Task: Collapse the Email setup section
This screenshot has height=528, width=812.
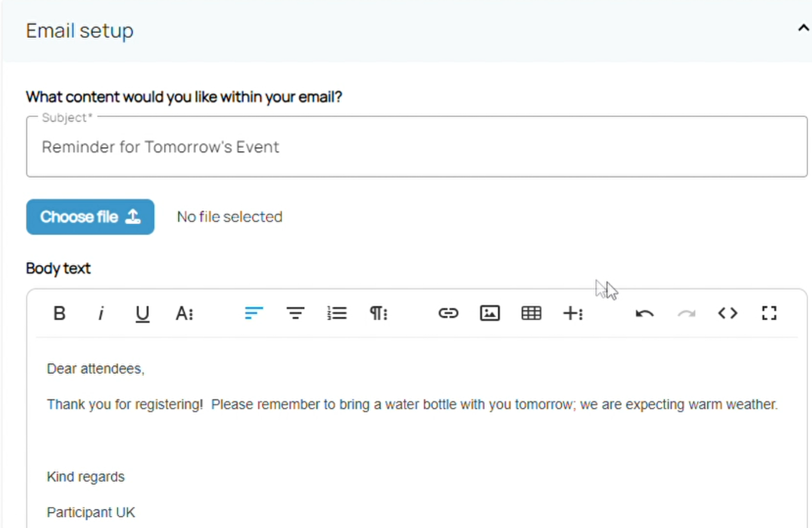Action: [x=804, y=29]
